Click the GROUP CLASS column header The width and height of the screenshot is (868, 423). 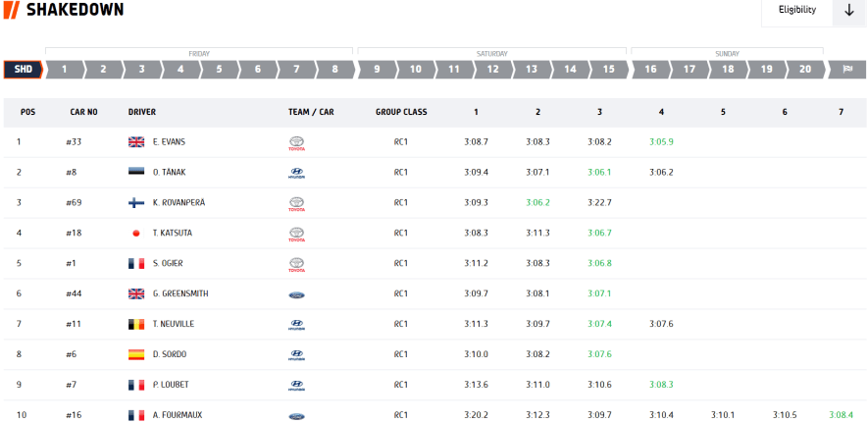(401, 112)
